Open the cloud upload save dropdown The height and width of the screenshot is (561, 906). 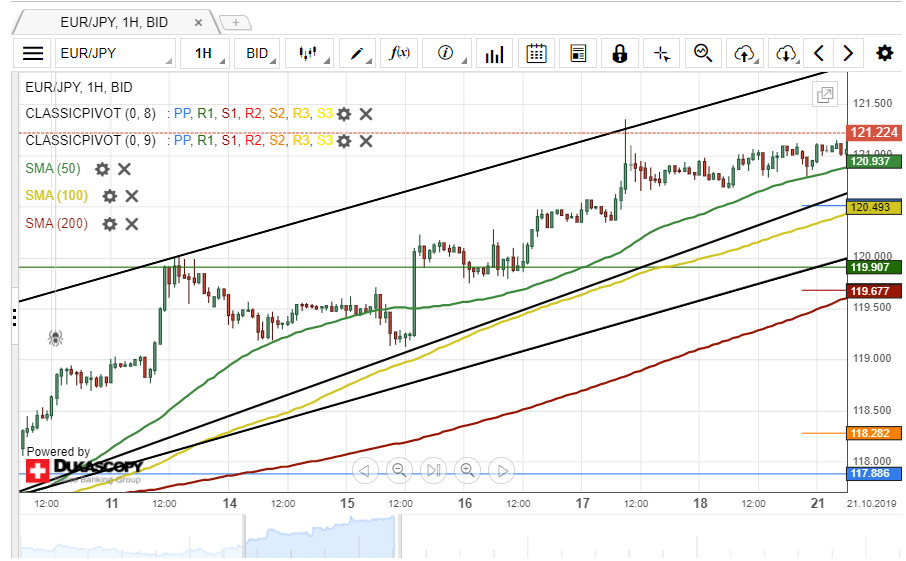pos(745,54)
